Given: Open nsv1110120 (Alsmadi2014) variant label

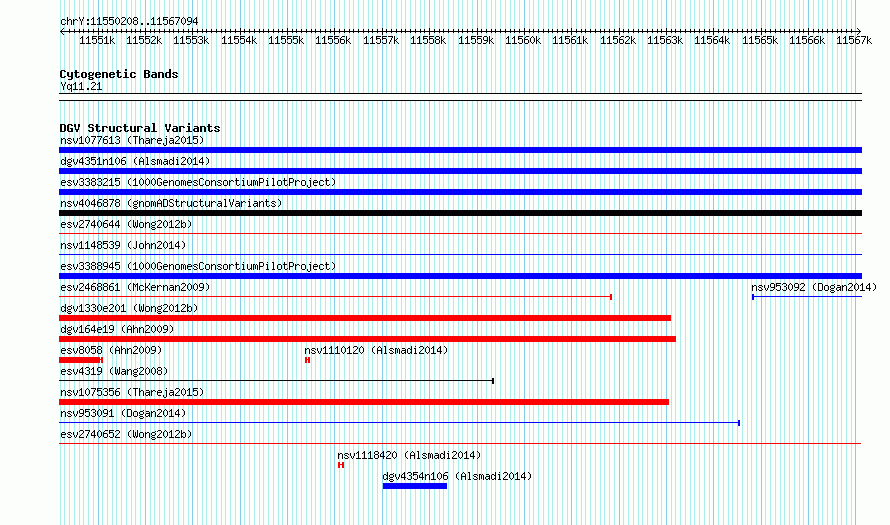Looking at the screenshot, I should coord(376,350).
